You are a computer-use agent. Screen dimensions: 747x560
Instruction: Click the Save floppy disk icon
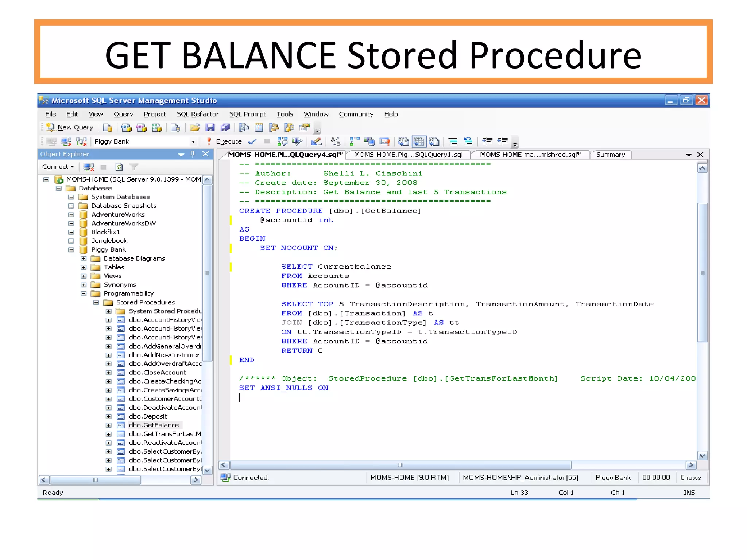(210, 127)
